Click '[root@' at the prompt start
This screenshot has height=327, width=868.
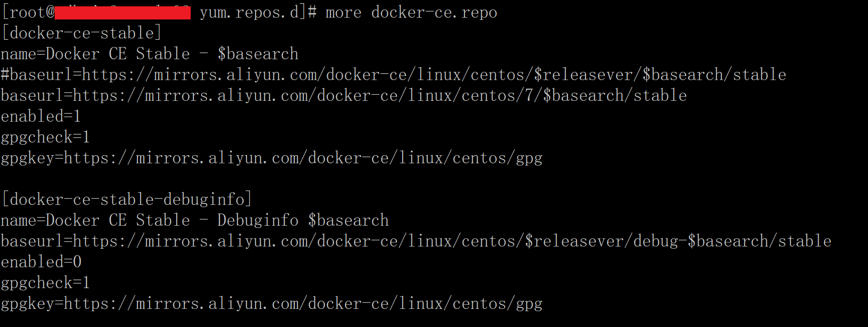click(28, 13)
